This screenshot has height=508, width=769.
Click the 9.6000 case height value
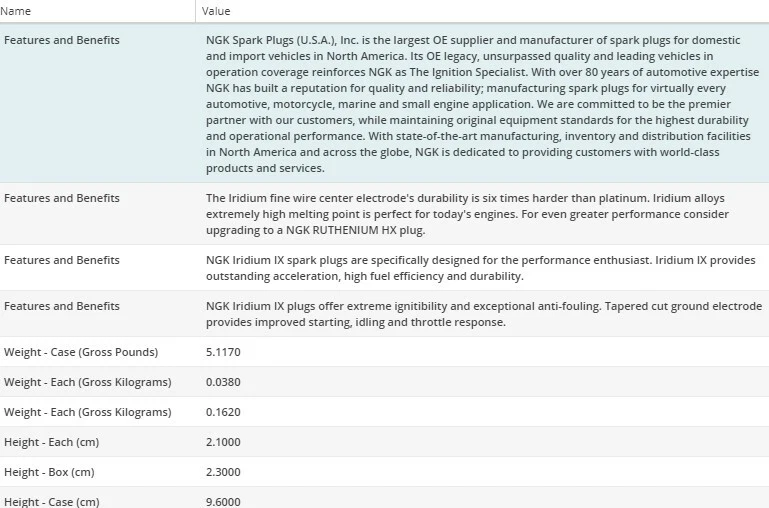[223, 501]
